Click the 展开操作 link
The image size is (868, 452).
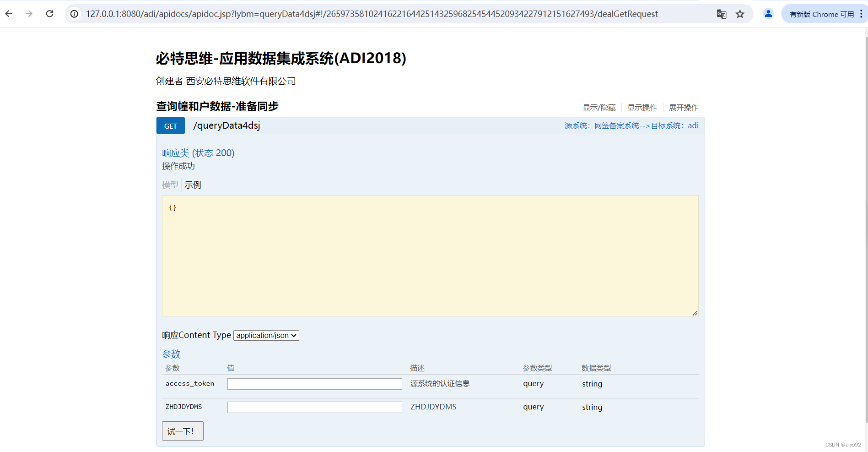click(x=684, y=108)
